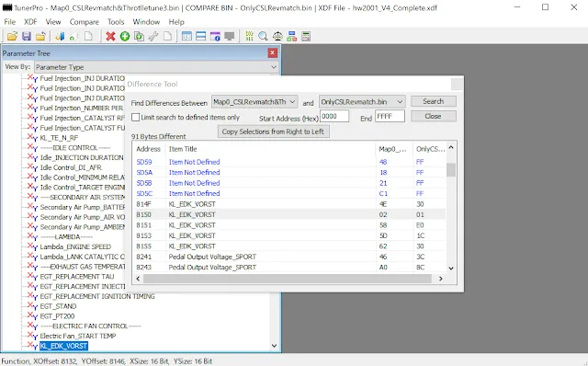Open the Window menu
Viewport: 588px width, 366px height.
(x=146, y=22)
